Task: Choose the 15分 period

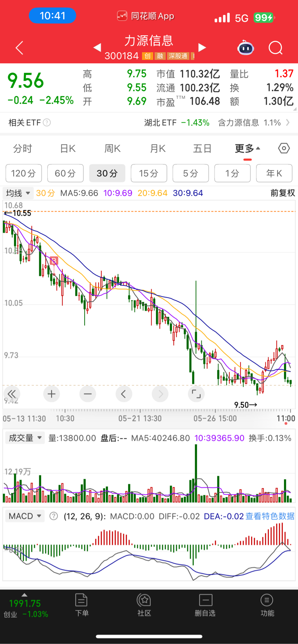Action: tap(149, 173)
